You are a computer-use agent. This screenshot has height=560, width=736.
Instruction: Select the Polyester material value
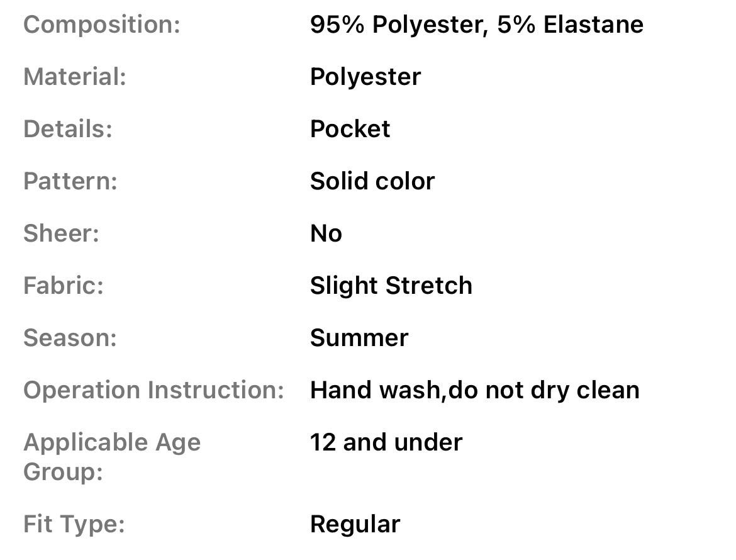[x=365, y=77]
